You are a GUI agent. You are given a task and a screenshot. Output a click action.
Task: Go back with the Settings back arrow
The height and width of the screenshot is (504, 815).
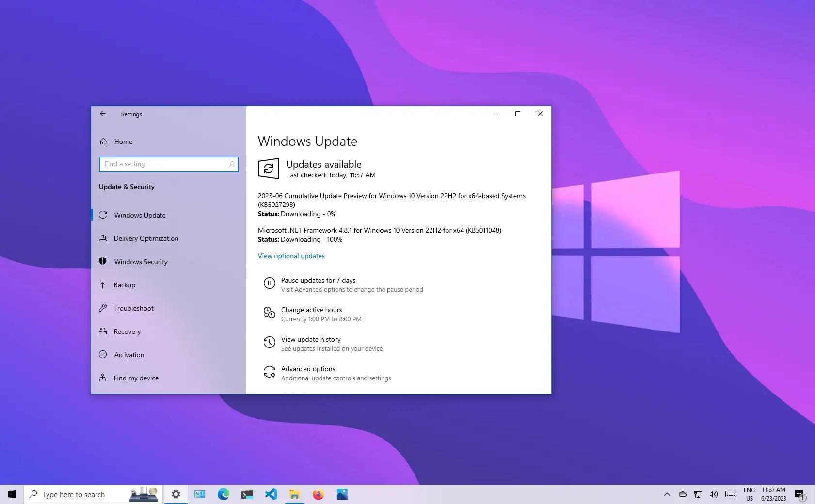[x=103, y=114]
